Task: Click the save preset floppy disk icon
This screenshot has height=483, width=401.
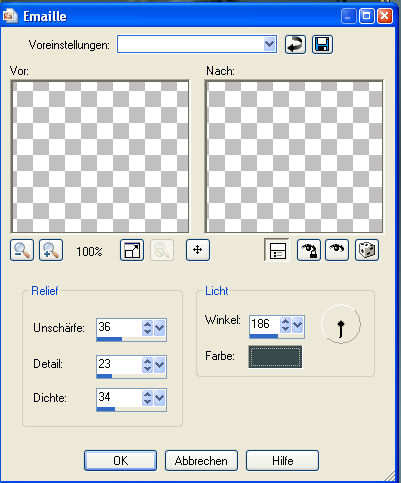Action: [x=322, y=45]
